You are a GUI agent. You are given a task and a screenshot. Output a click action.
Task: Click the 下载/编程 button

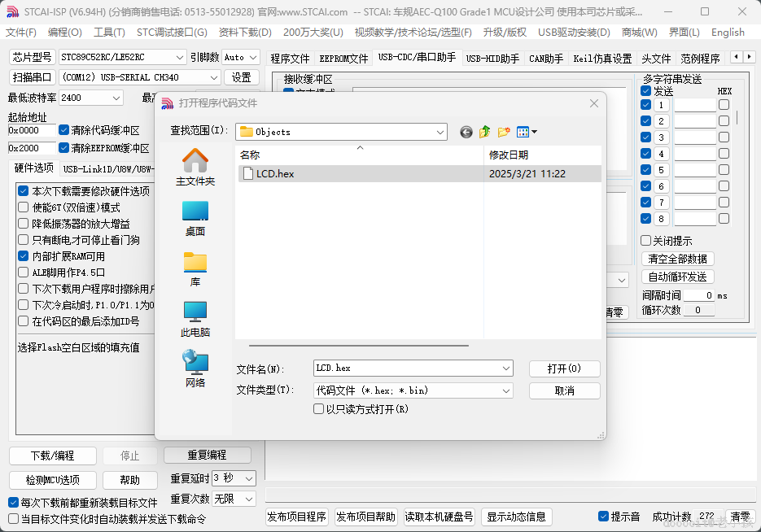[52, 456]
